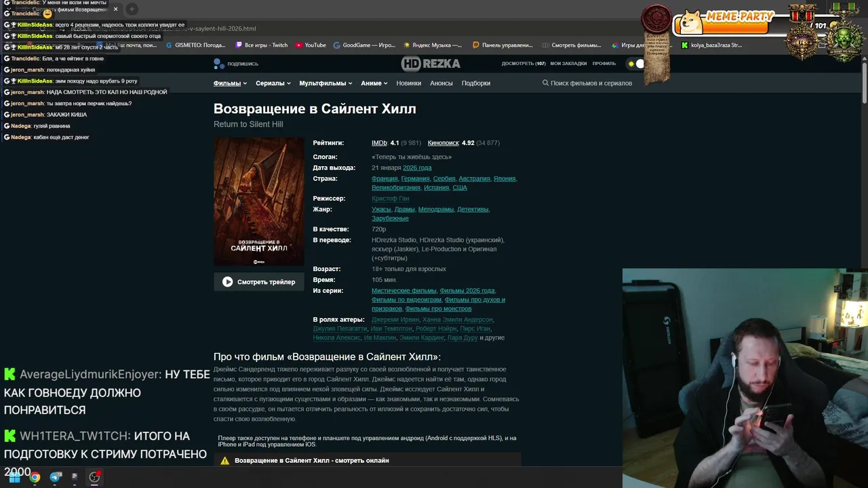The width and height of the screenshot is (868, 488).
Task: Open director Кристоф Ган's page
Action: [391, 199]
